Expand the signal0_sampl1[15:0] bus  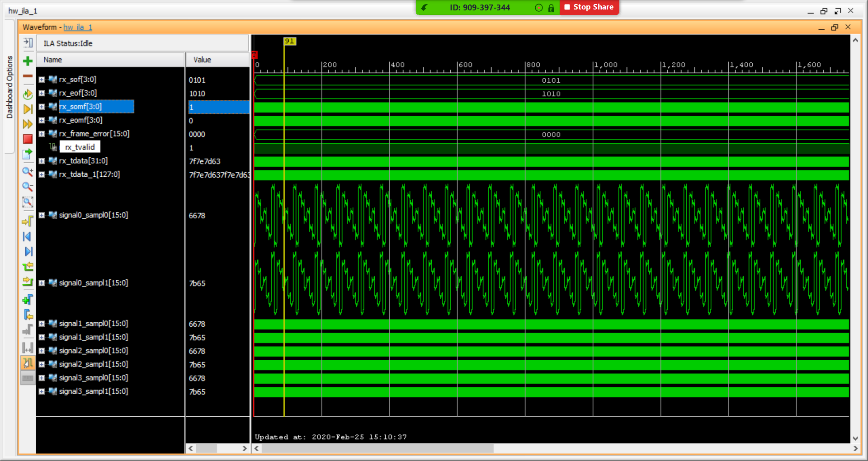point(42,283)
